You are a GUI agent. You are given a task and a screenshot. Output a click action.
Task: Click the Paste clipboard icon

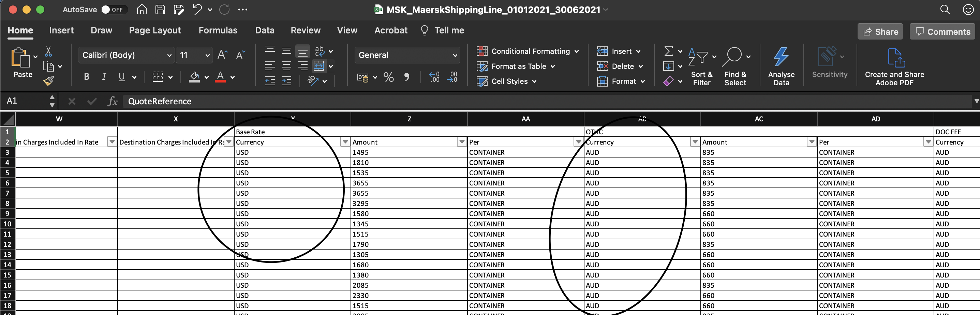20,58
